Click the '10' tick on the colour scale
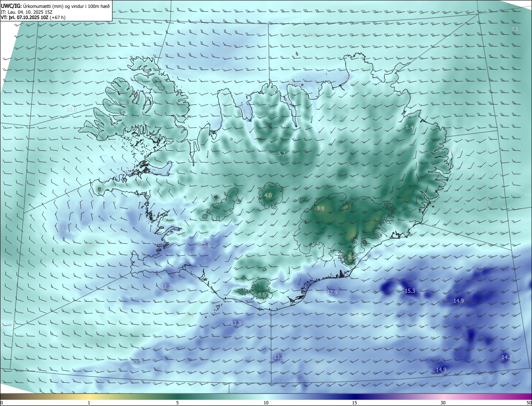 (x=266, y=403)
